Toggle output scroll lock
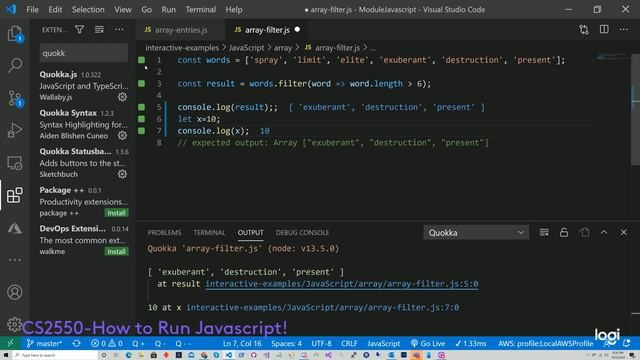This screenshot has width=640, height=360. click(x=564, y=232)
